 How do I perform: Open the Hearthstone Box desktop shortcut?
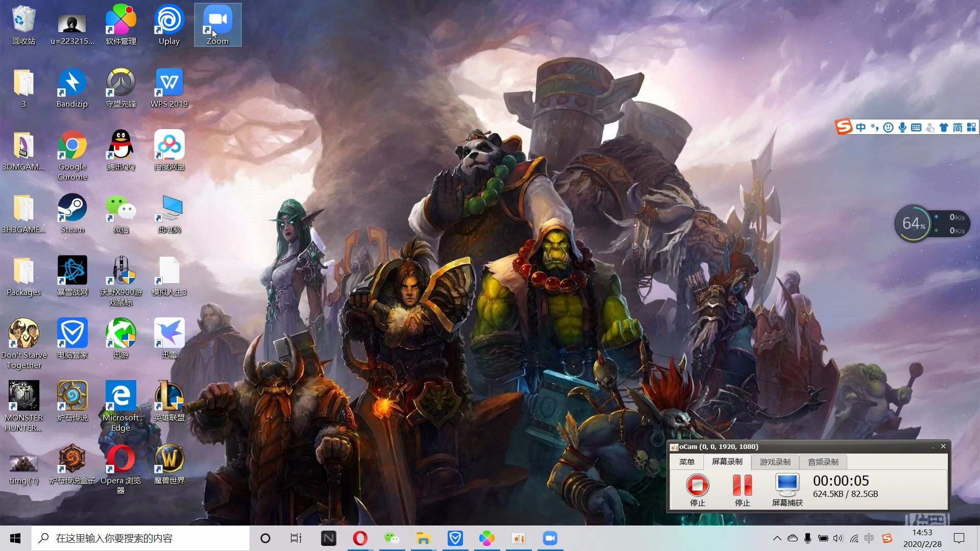click(72, 464)
